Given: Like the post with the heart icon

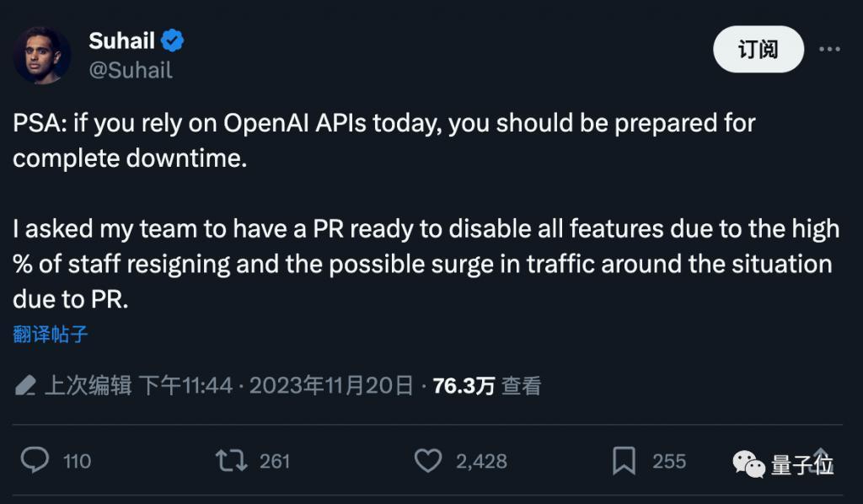Looking at the screenshot, I should (426, 461).
